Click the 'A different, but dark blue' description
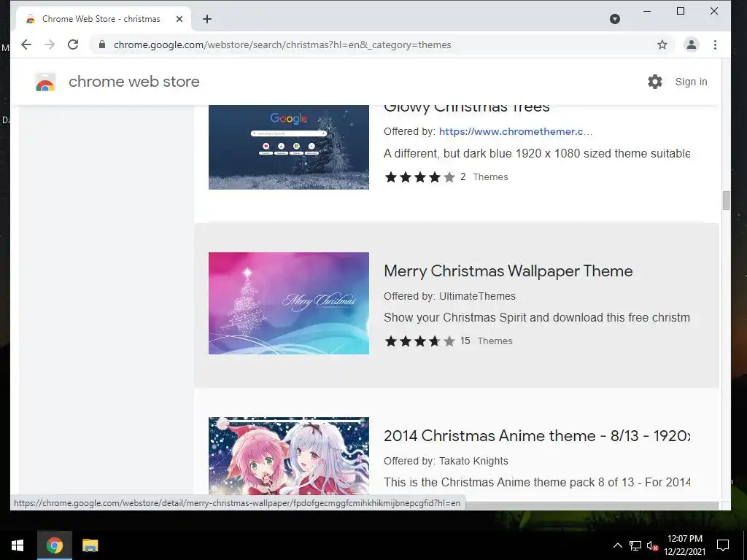The image size is (747, 560). tap(537, 153)
